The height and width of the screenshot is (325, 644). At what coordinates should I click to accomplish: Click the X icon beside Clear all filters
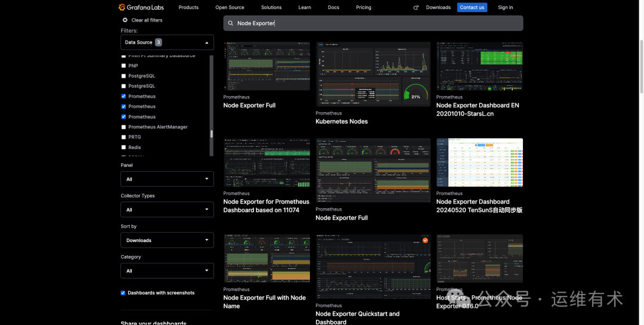coord(125,20)
